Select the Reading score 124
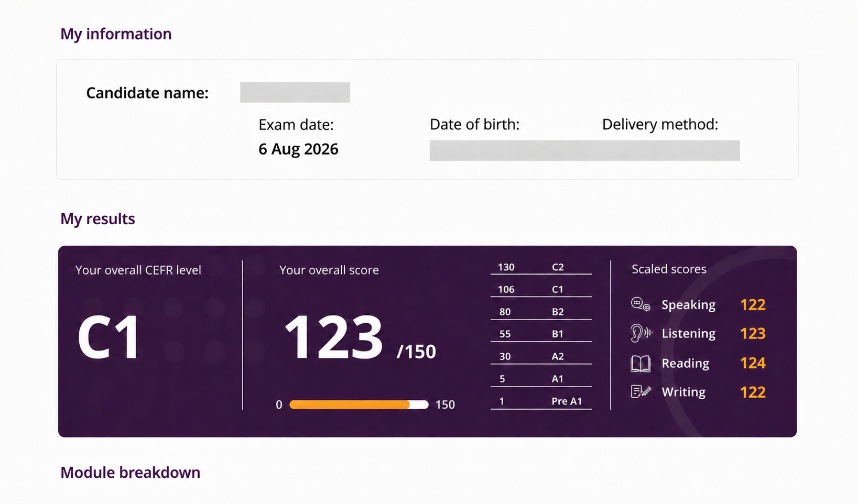 (753, 363)
